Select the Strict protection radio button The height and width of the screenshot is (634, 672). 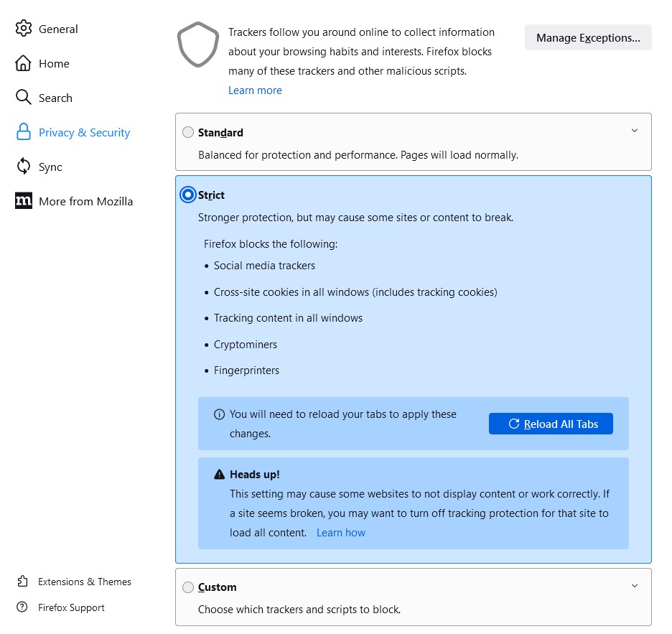click(x=188, y=195)
